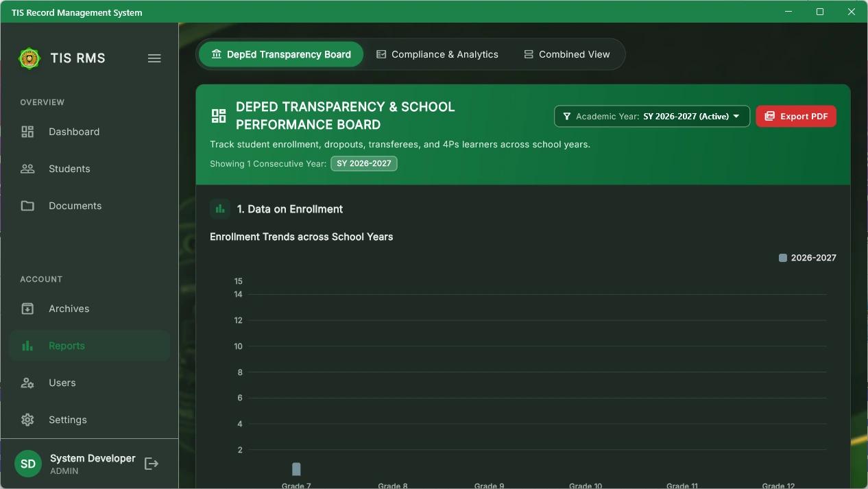Switch to DepEd Transparency Board tab
The image size is (868, 489).
point(281,54)
